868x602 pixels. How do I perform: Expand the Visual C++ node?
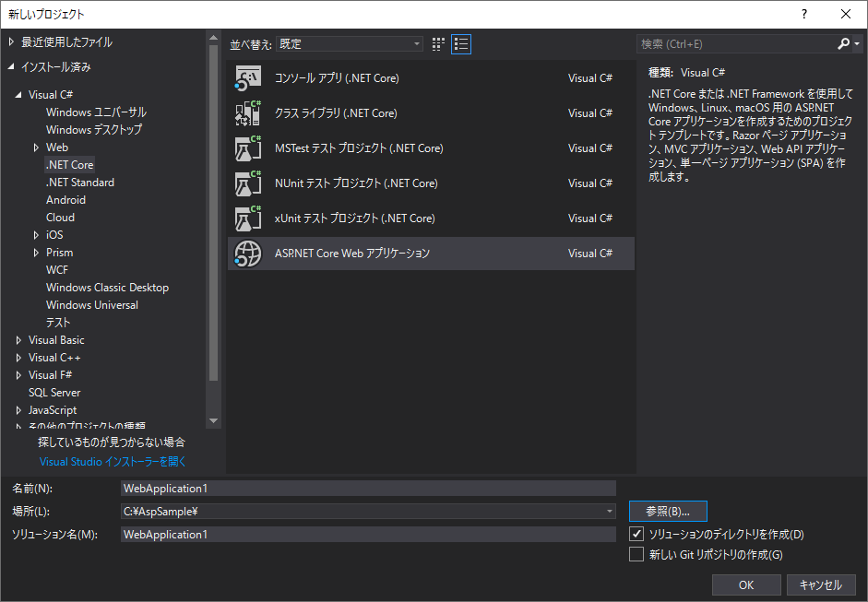19,357
